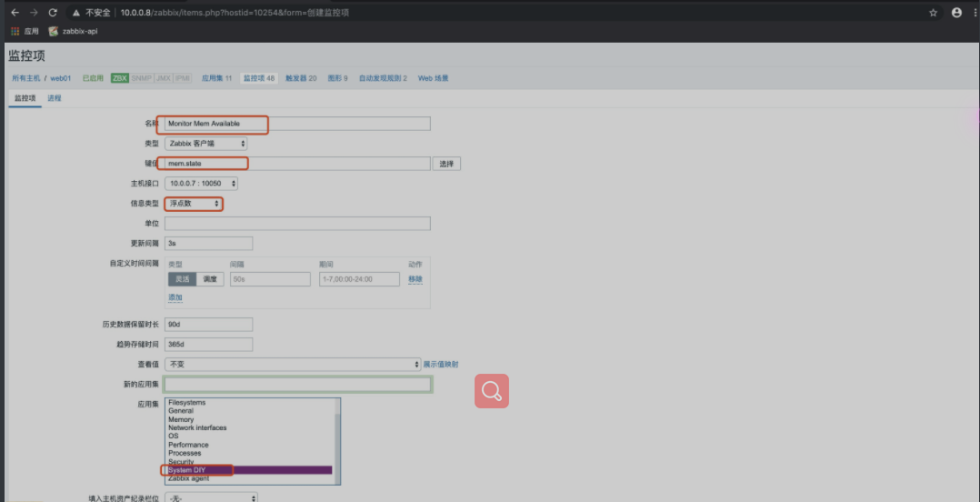Click the URL address bar

tap(500, 13)
